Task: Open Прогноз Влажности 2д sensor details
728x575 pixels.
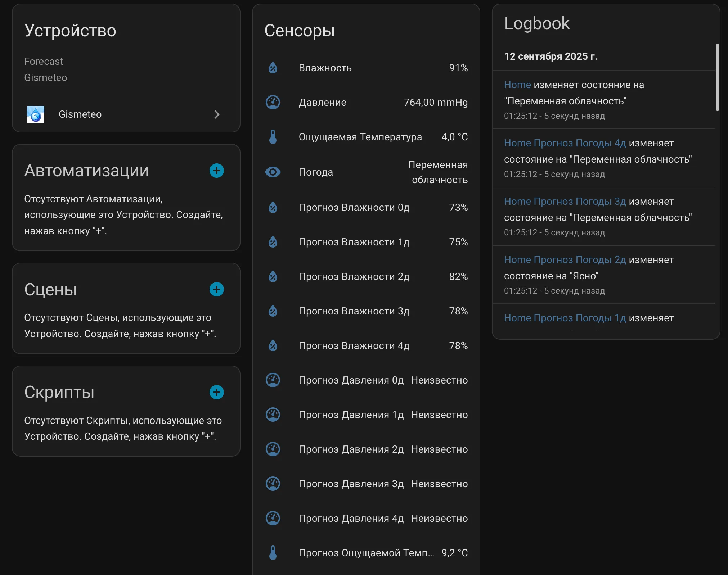Action: tap(366, 276)
